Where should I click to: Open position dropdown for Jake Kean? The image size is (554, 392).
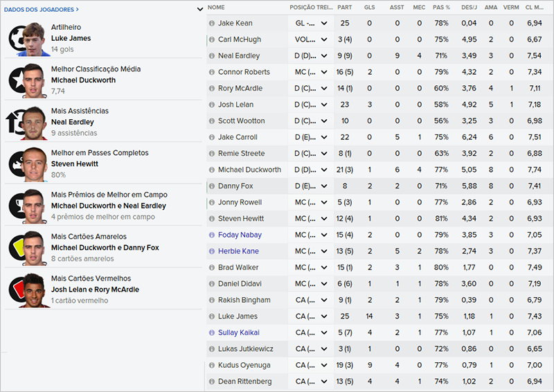(323, 23)
